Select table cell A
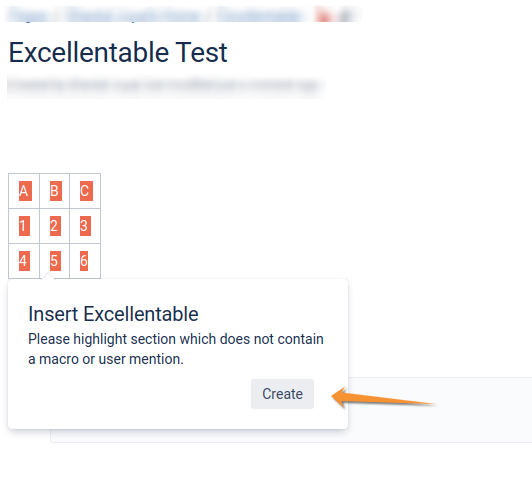This screenshot has width=532, height=483. point(24,191)
